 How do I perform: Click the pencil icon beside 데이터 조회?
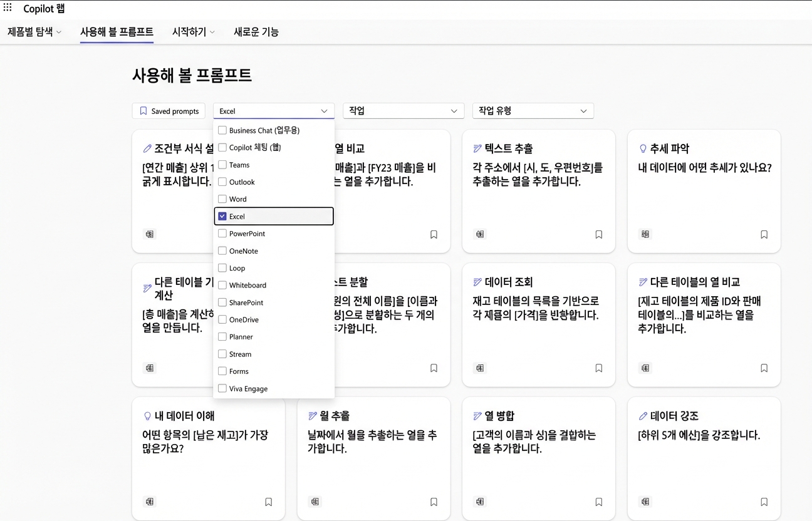[x=477, y=282]
